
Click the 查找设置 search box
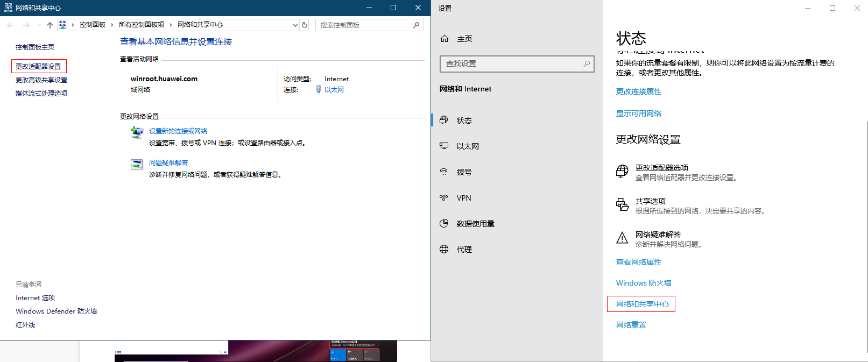pyautogui.click(x=511, y=63)
